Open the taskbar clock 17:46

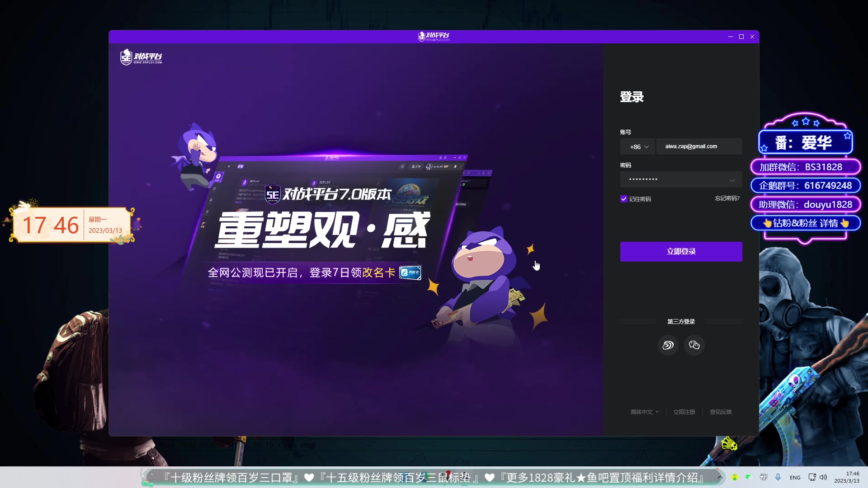pos(847,477)
